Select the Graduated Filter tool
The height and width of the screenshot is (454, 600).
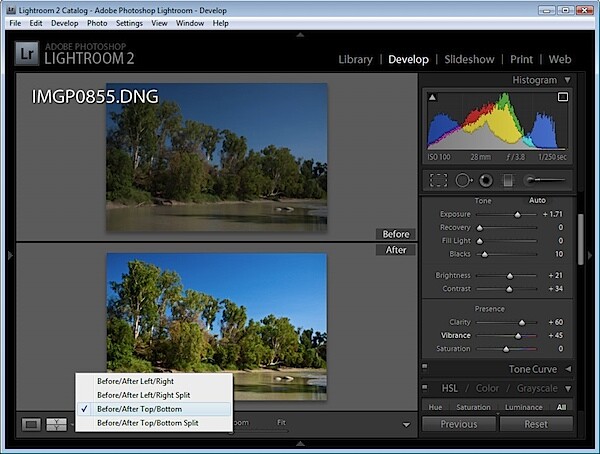click(x=508, y=180)
